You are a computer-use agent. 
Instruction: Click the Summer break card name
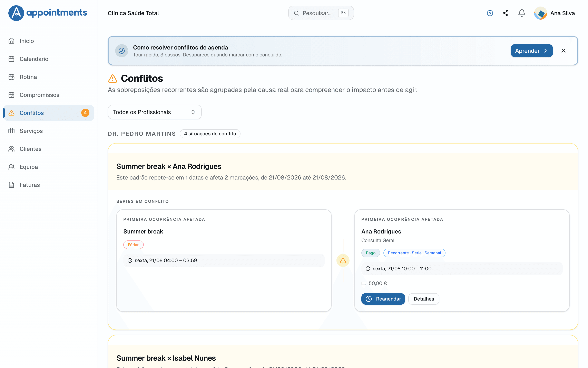coord(143,231)
